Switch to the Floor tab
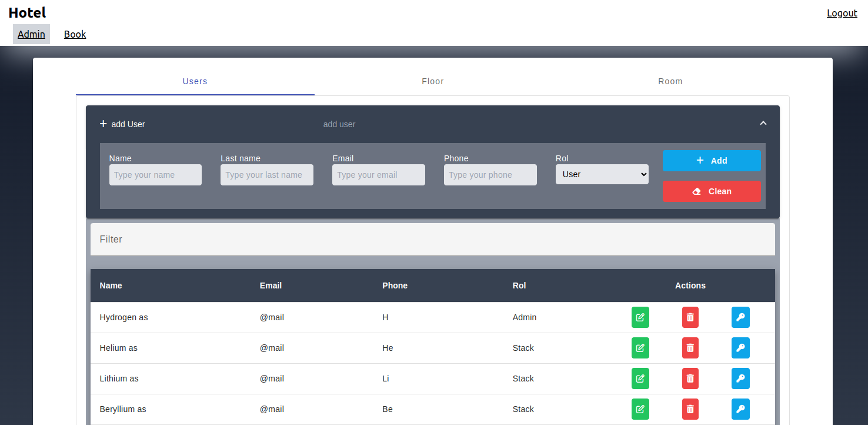 tap(432, 81)
